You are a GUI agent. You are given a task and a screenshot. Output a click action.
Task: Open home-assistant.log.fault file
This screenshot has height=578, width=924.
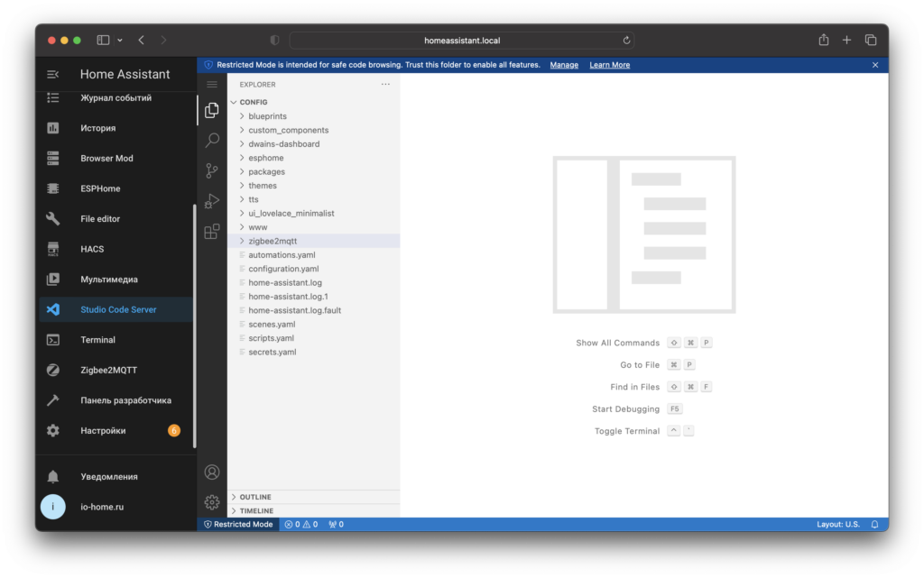coord(313,310)
